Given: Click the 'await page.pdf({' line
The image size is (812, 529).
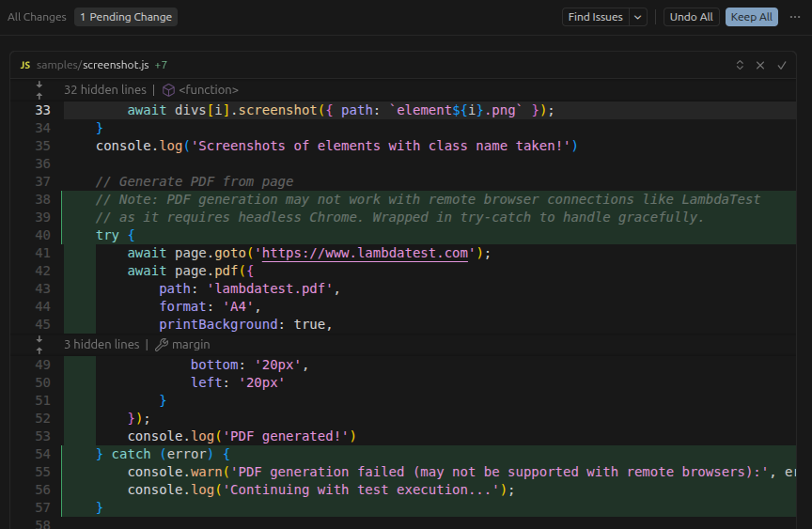Looking at the screenshot, I should (x=191, y=272).
